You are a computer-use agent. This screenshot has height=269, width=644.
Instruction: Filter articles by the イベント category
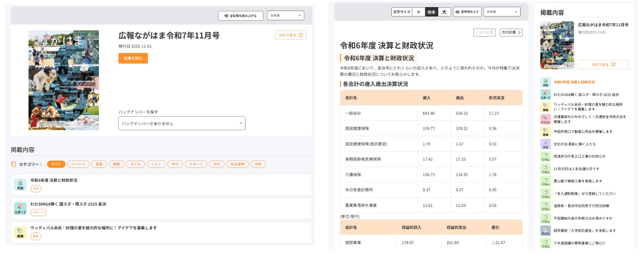[x=78, y=164]
